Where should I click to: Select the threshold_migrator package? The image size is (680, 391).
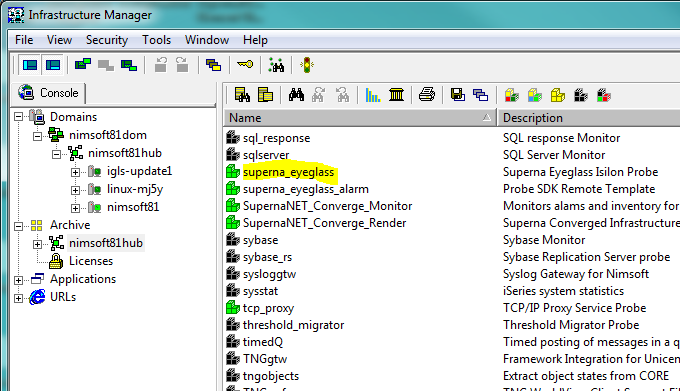click(294, 325)
